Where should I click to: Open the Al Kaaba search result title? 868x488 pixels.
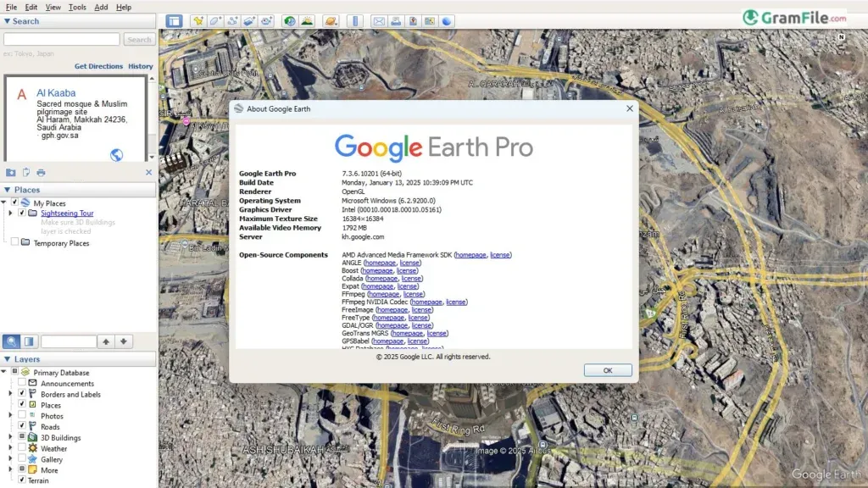tap(56, 93)
